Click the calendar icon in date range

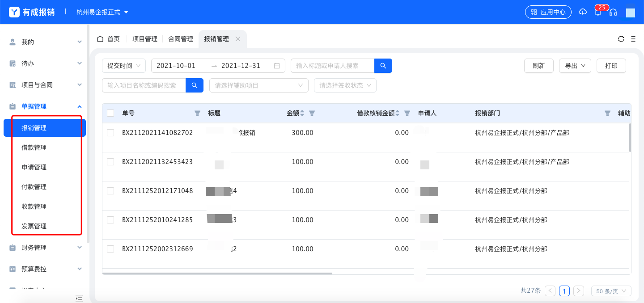277,66
